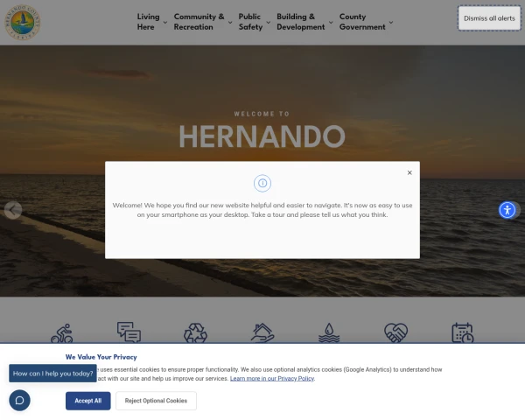The height and width of the screenshot is (420, 525).
Task: Expand the County Government chevron
Action: click(391, 23)
